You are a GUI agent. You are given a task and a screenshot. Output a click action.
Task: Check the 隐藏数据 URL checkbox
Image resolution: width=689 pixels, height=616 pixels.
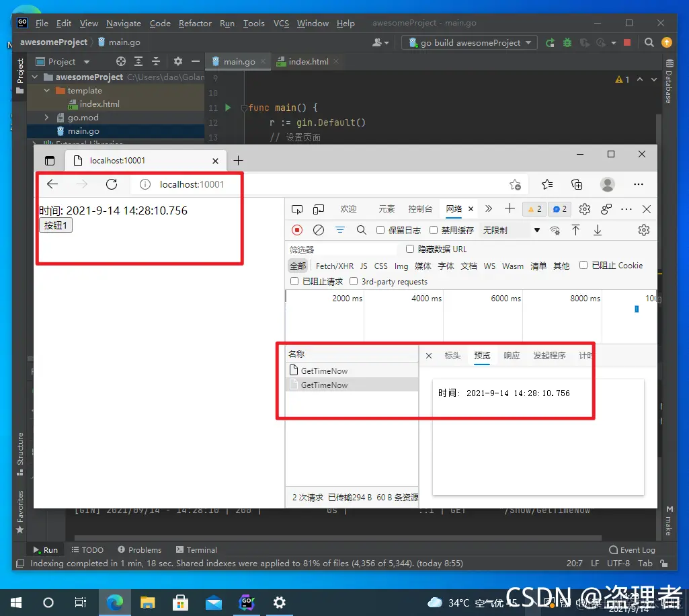coord(409,249)
